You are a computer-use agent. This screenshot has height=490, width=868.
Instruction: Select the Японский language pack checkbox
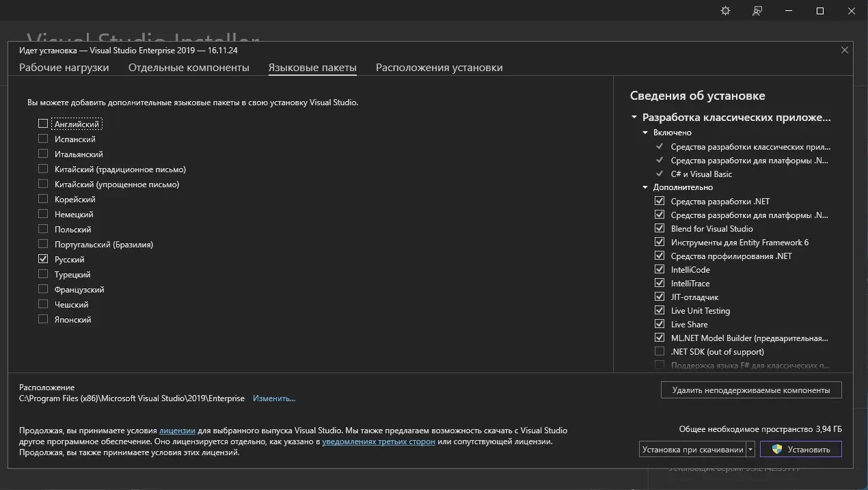tap(43, 319)
